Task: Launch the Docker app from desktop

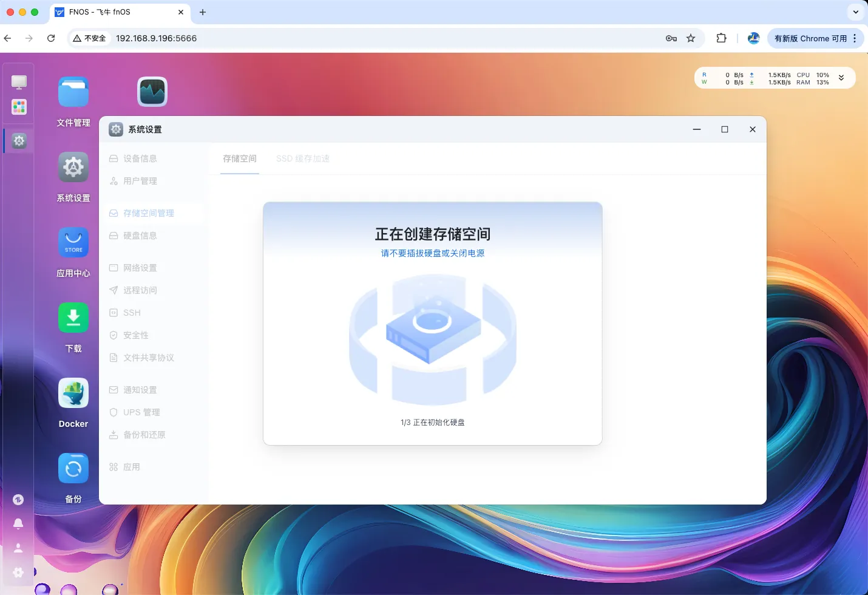Action: point(73,393)
